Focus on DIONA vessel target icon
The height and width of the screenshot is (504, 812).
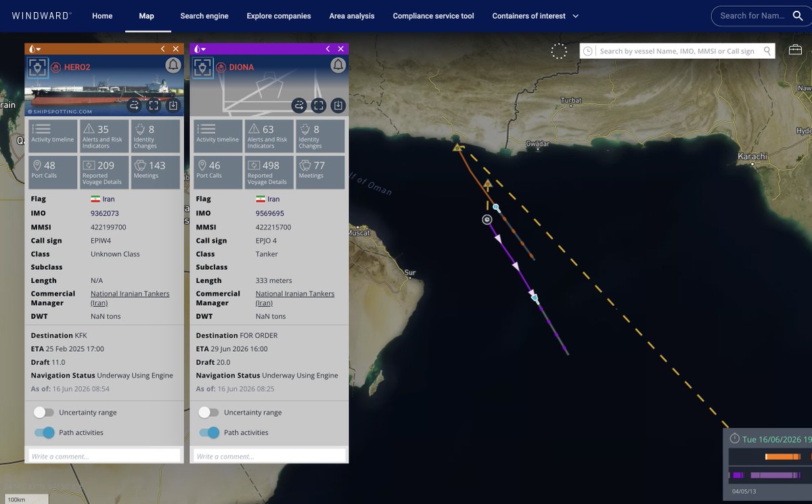coord(202,67)
